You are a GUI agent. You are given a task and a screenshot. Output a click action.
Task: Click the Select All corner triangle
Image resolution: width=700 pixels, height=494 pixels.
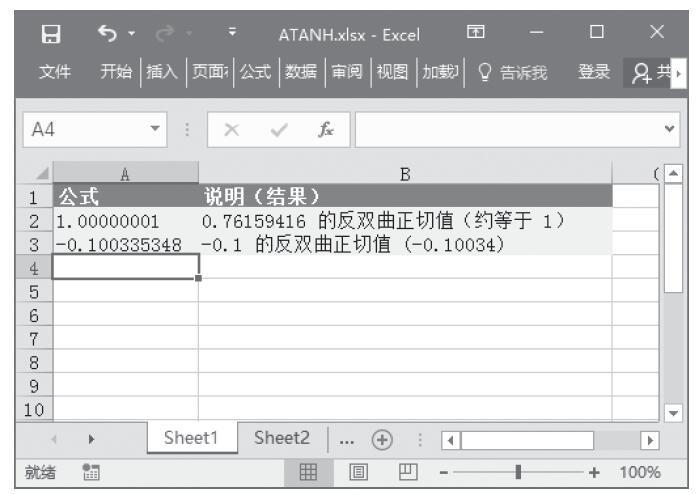click(41, 174)
